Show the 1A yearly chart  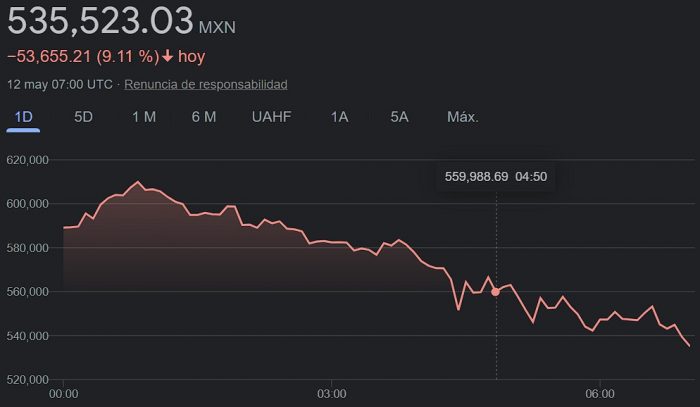(x=340, y=117)
